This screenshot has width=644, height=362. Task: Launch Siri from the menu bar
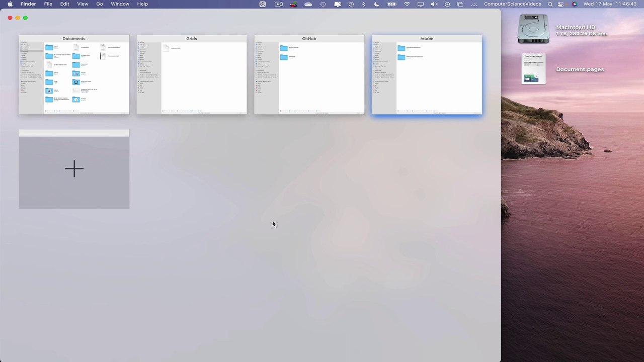(x=575, y=4)
